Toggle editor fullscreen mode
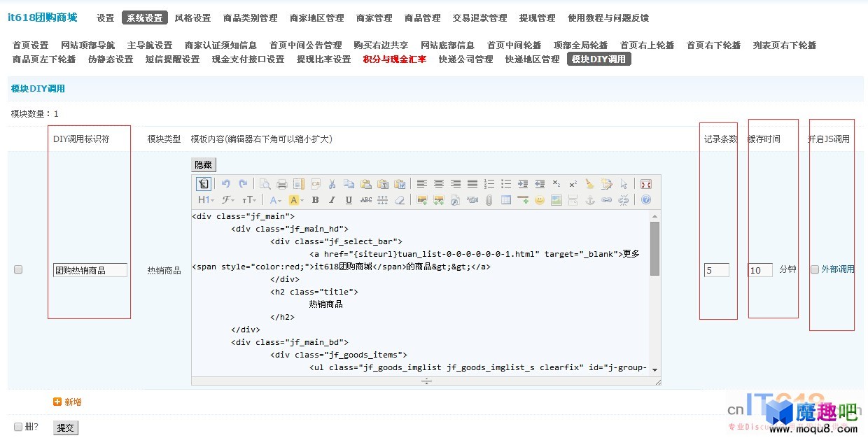Viewport: 868px width, 438px height. click(x=646, y=184)
